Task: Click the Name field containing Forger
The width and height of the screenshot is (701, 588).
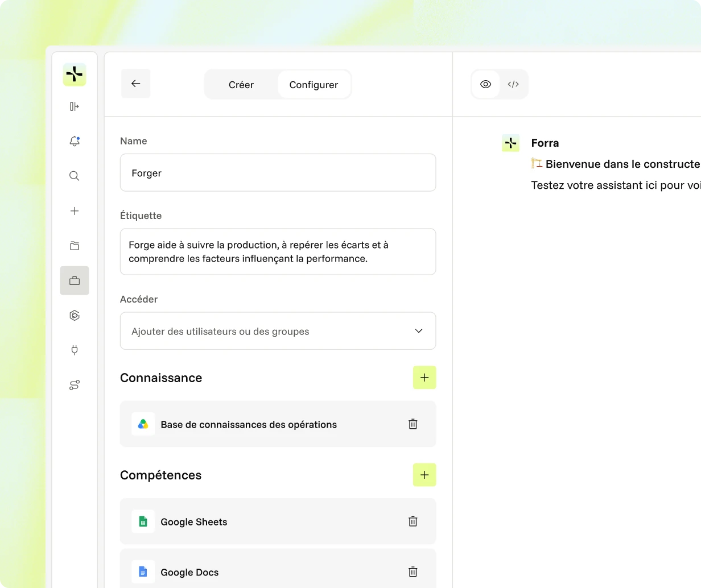Action: pyautogui.click(x=278, y=173)
